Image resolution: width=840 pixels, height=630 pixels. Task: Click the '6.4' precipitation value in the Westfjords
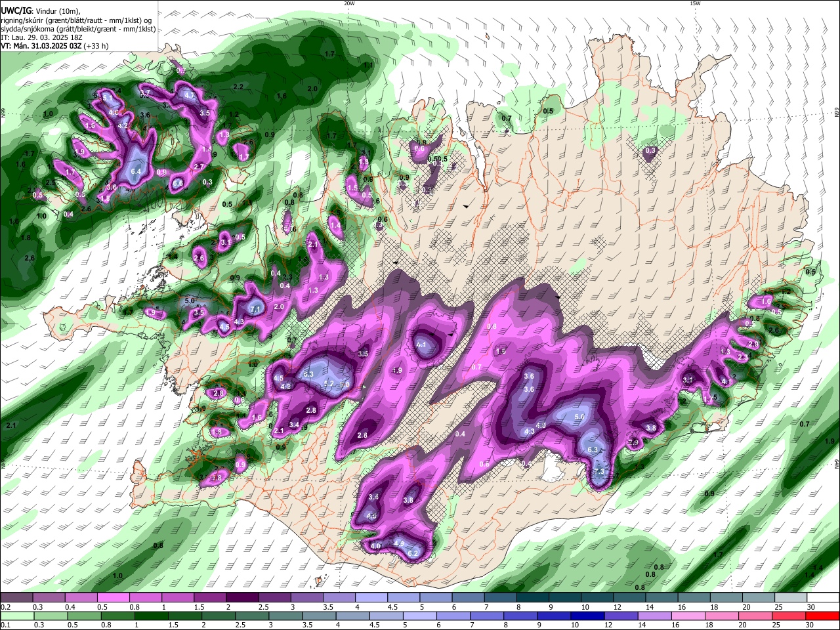click(136, 171)
